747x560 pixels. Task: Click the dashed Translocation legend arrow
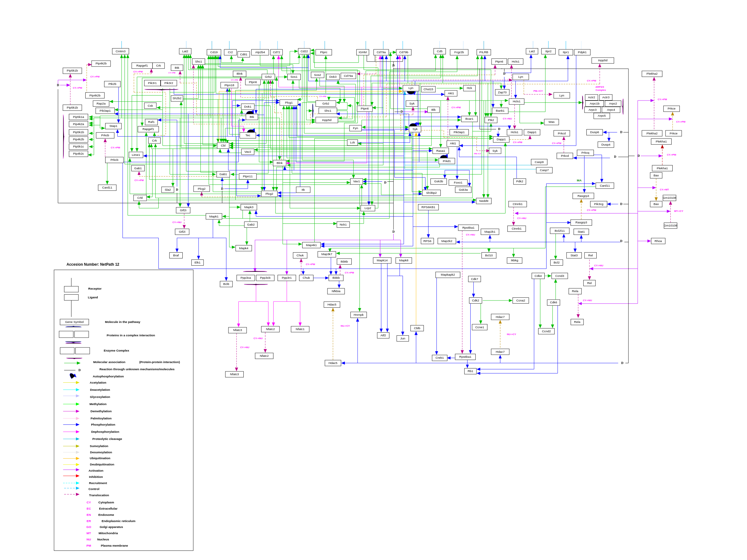coord(71,495)
